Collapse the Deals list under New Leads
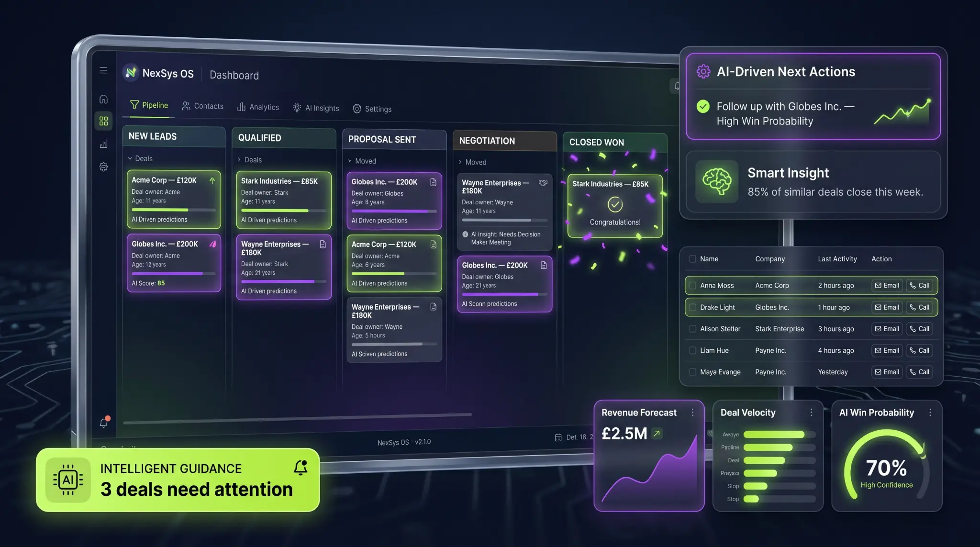980x547 pixels. (x=129, y=158)
